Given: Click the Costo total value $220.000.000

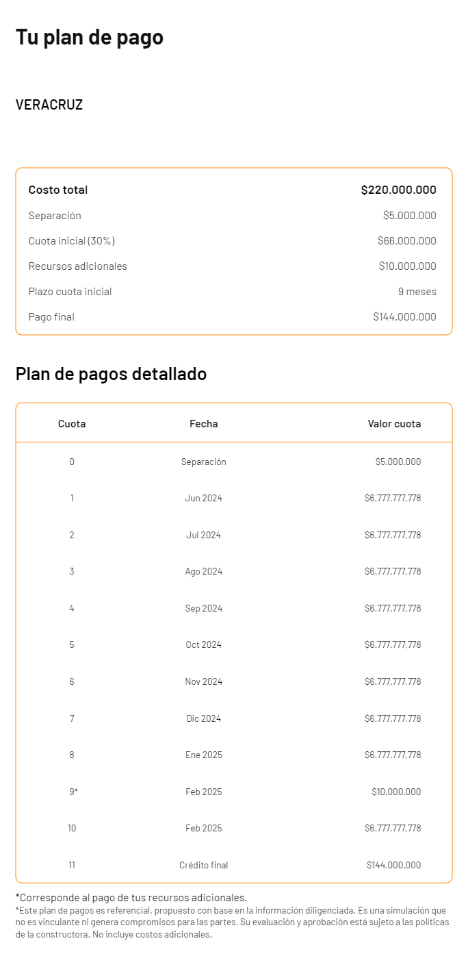Looking at the screenshot, I should pos(398,190).
